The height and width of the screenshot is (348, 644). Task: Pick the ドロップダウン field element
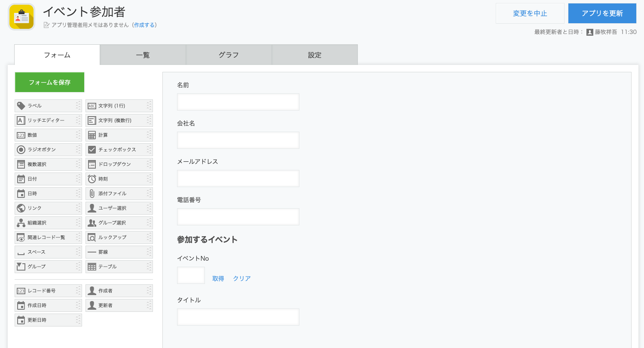coord(118,164)
